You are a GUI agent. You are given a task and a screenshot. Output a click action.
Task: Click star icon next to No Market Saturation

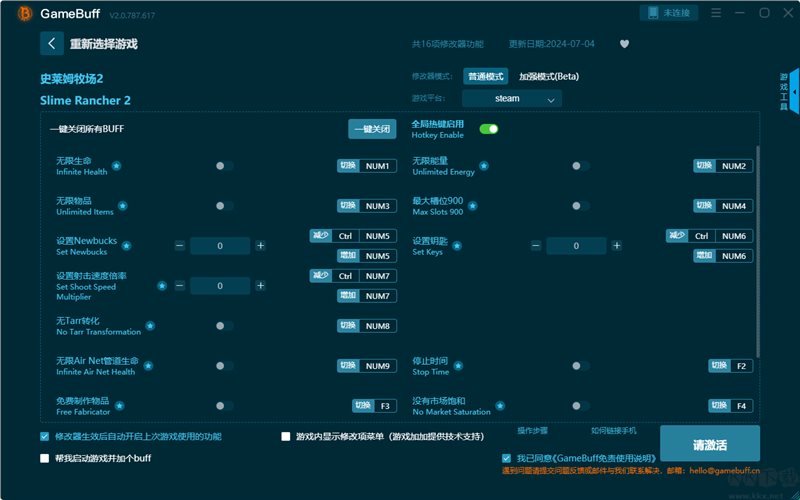(500, 406)
